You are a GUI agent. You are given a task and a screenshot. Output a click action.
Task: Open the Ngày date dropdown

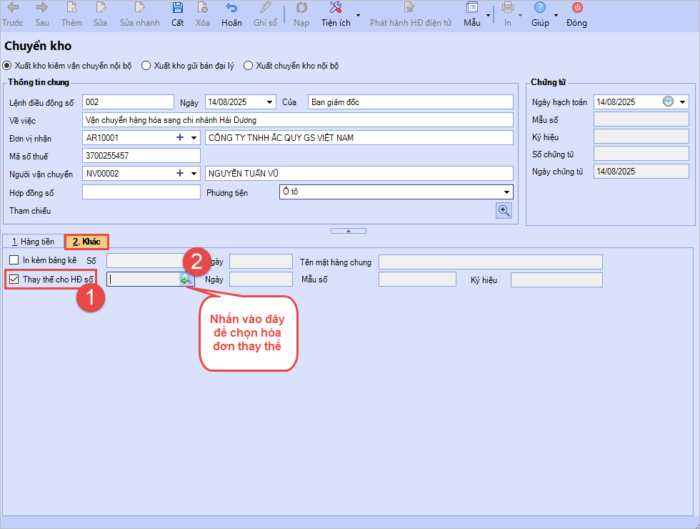click(270, 102)
